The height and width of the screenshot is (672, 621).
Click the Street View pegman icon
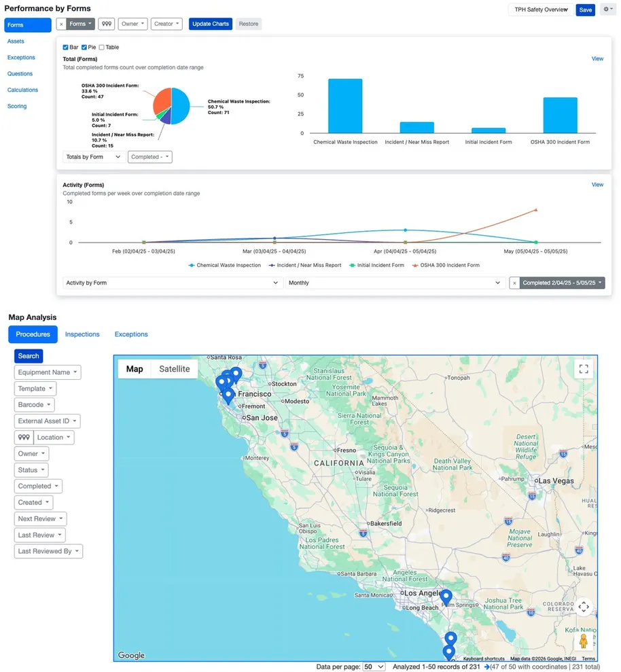pos(583,641)
